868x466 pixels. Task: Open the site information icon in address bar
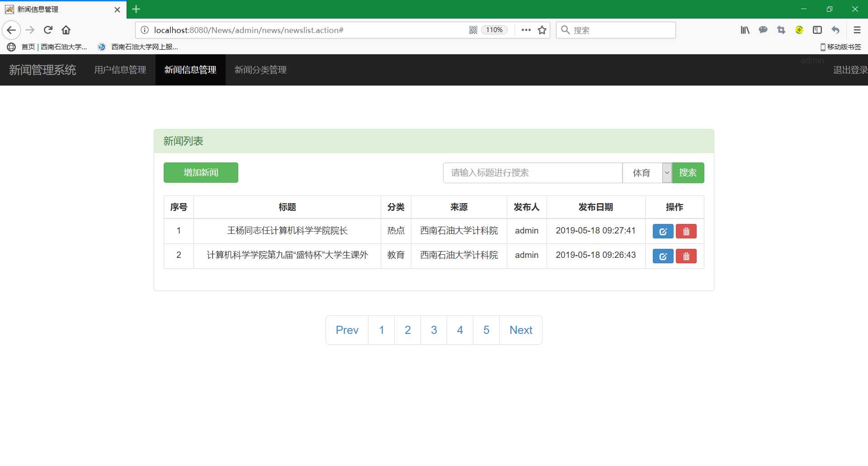145,30
